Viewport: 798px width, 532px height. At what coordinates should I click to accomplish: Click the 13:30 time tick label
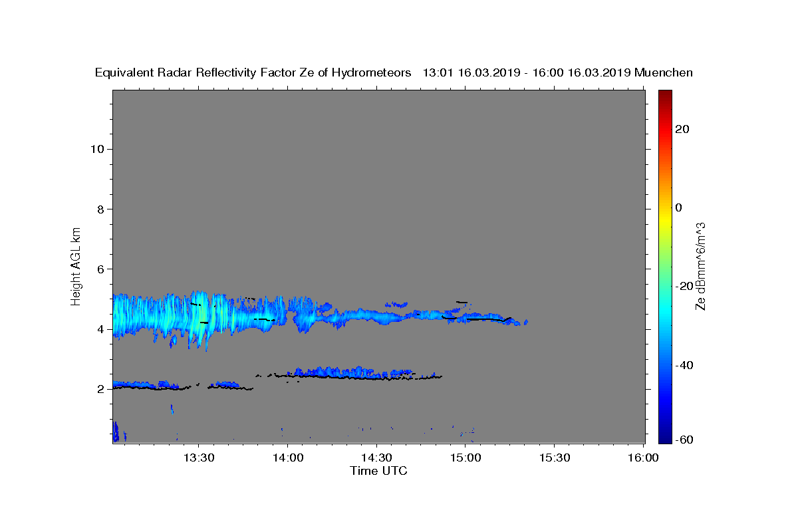pyautogui.click(x=198, y=458)
